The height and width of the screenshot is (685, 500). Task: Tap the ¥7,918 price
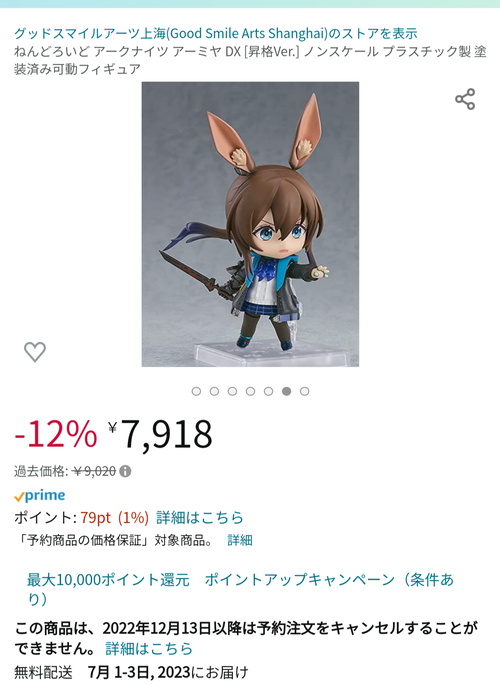tap(160, 434)
